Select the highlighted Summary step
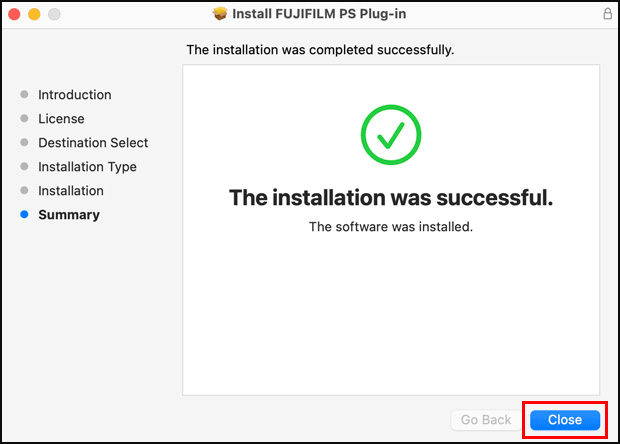 tap(69, 215)
